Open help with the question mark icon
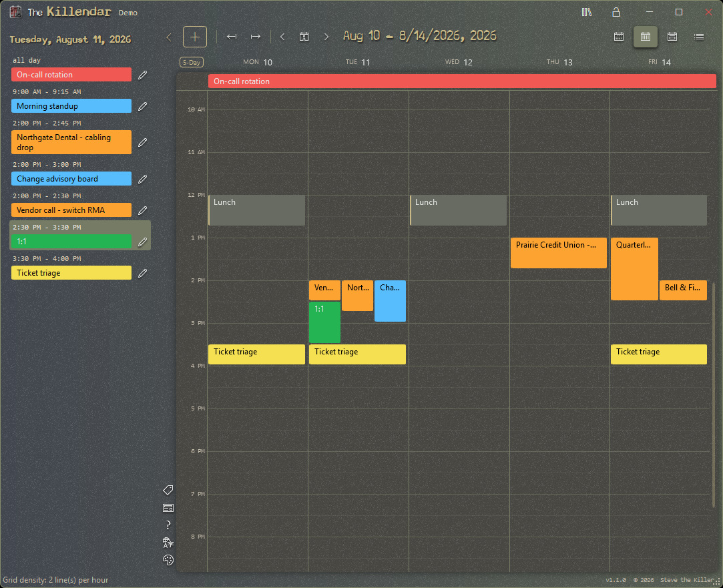The width and height of the screenshot is (723, 588). coord(168,525)
